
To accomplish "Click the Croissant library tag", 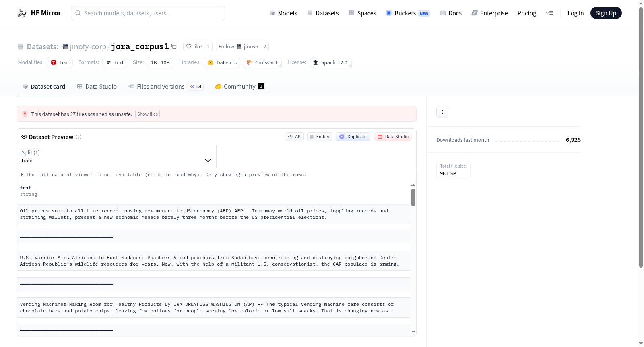I will pos(262,62).
